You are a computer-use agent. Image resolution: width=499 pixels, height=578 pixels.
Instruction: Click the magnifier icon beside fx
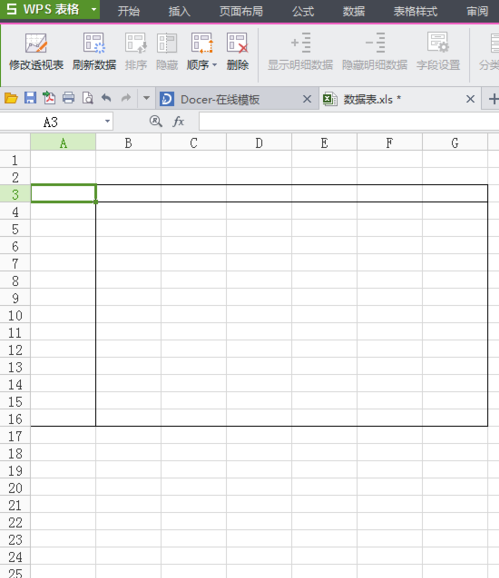(x=156, y=121)
